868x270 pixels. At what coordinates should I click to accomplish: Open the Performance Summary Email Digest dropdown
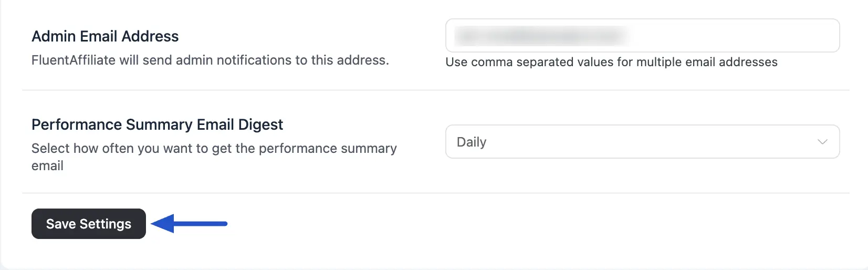642,142
